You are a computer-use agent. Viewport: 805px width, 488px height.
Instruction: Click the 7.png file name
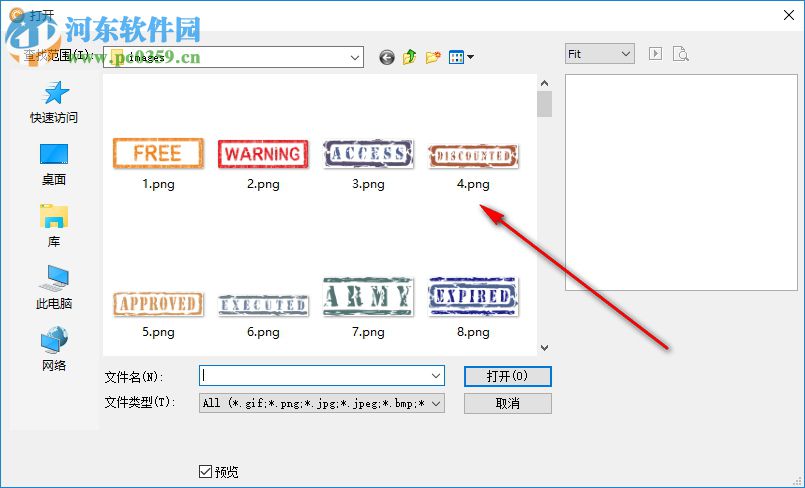click(368, 332)
